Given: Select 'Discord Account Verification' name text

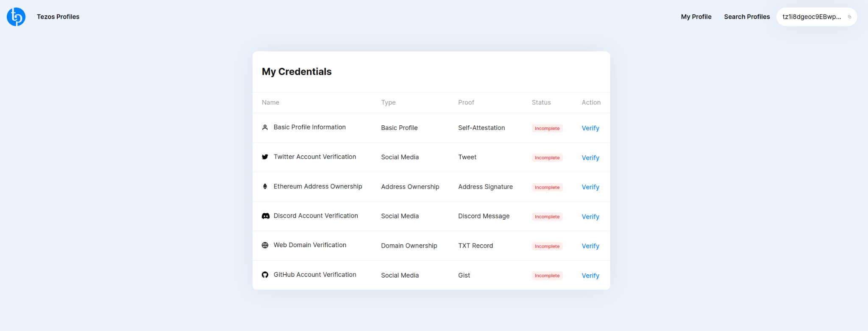Looking at the screenshot, I should 316,216.
